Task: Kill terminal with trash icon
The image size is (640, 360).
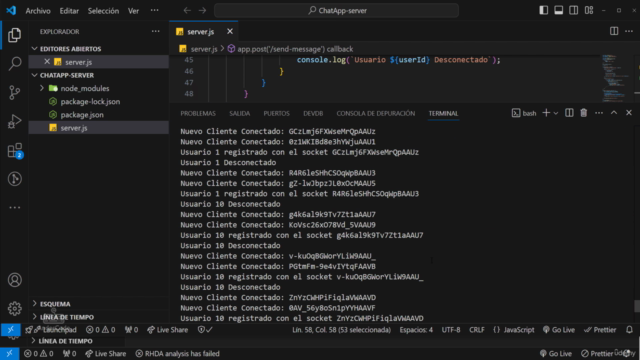Action: (x=584, y=113)
